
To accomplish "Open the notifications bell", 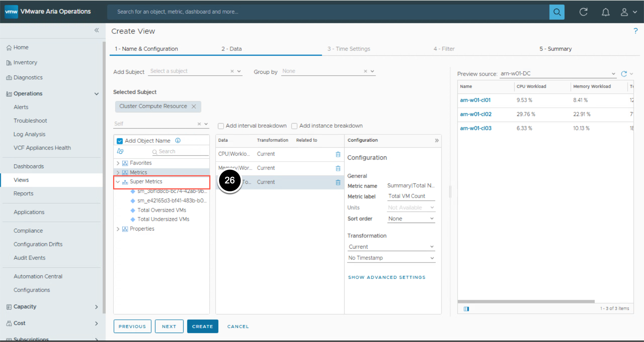I will point(605,12).
